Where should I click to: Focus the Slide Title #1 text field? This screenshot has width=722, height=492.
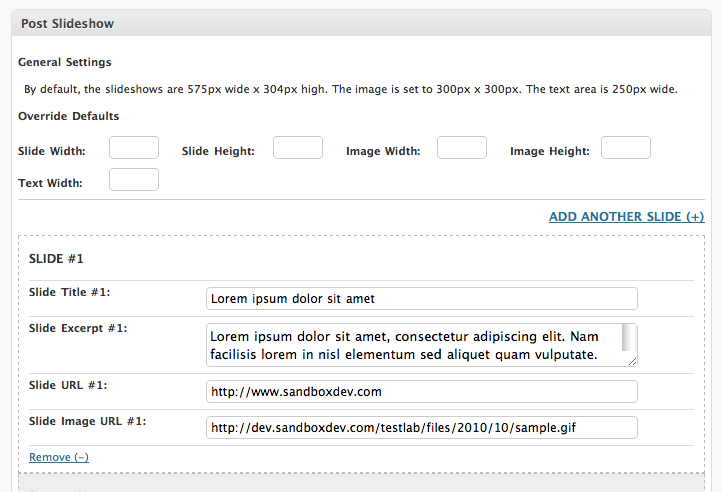point(422,299)
